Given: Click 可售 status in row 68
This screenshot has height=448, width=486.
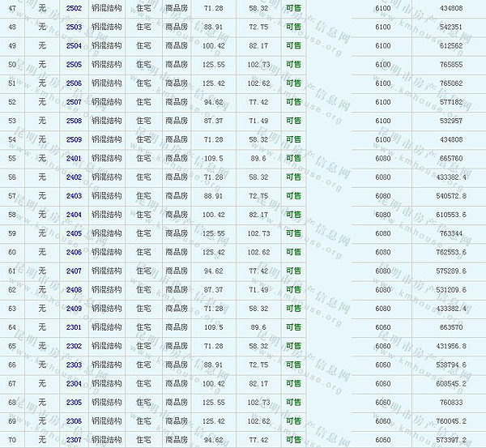Looking at the screenshot, I should pyautogui.click(x=292, y=403).
